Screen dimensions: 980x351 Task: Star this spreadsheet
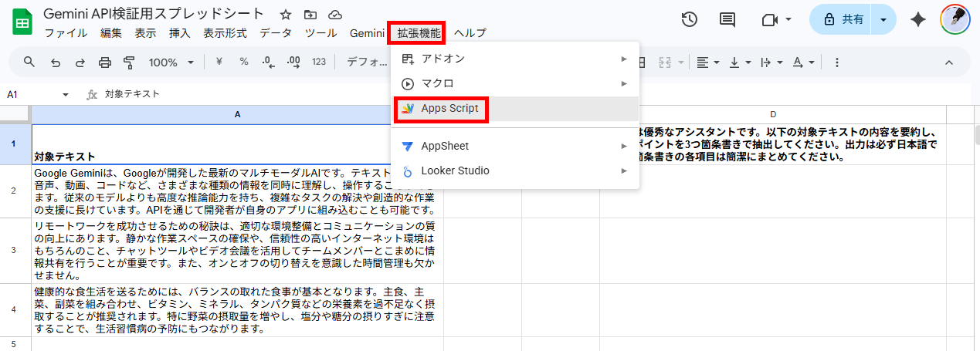pos(286,15)
